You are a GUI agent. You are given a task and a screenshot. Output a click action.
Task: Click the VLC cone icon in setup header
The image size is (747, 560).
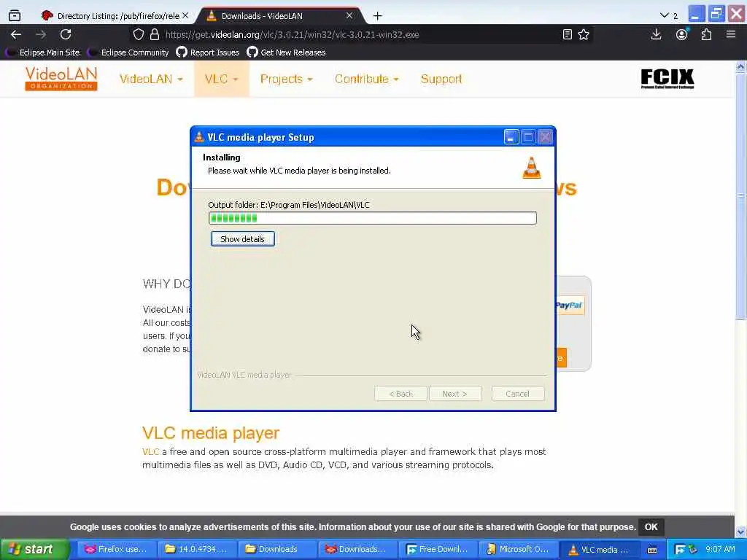tap(532, 168)
